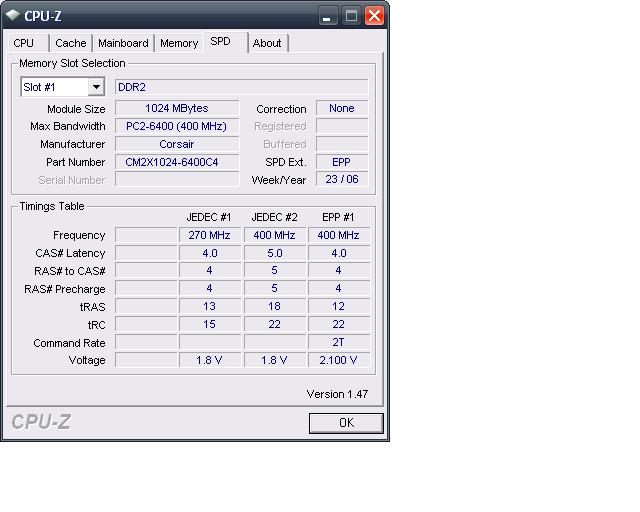Click the JEDEC #1 voltage 1.8 V

(209, 360)
